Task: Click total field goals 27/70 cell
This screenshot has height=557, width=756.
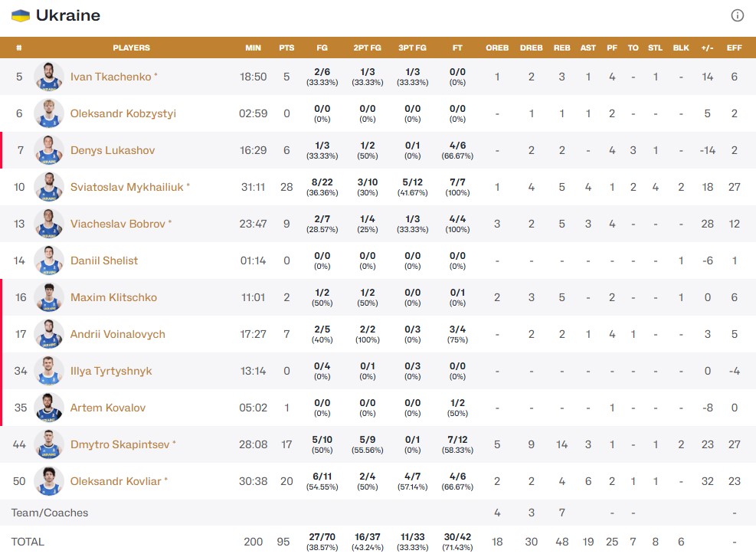Action: tap(322, 542)
